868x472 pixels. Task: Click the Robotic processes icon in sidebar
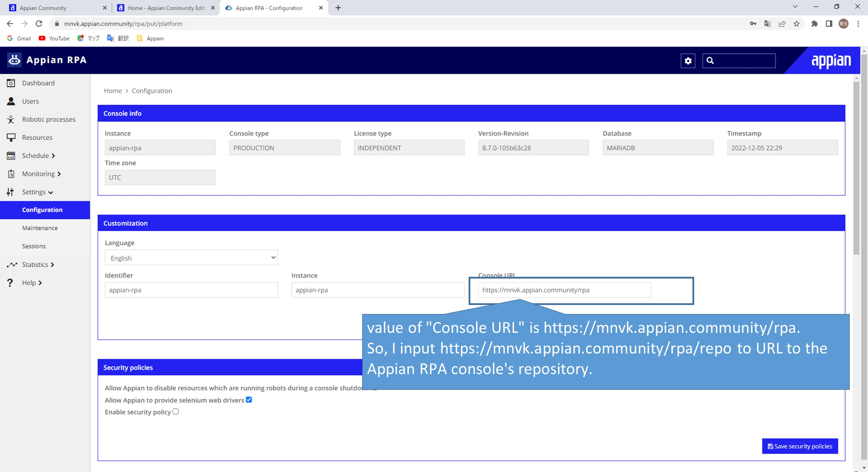click(x=11, y=119)
